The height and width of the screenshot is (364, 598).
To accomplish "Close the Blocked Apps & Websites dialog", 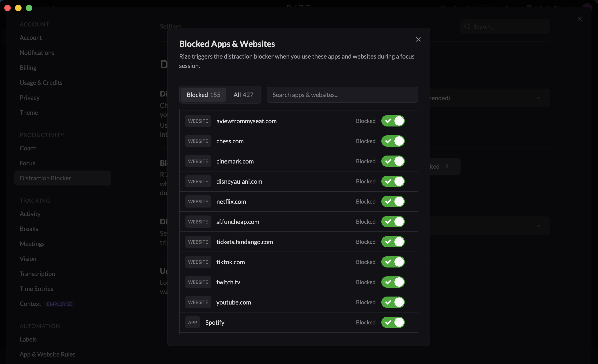I will [x=418, y=39].
